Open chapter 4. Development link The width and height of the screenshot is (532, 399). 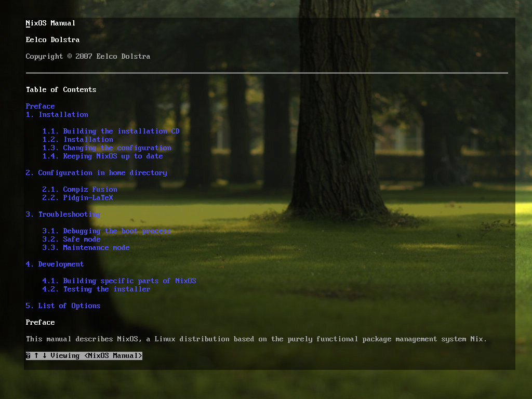click(x=55, y=264)
